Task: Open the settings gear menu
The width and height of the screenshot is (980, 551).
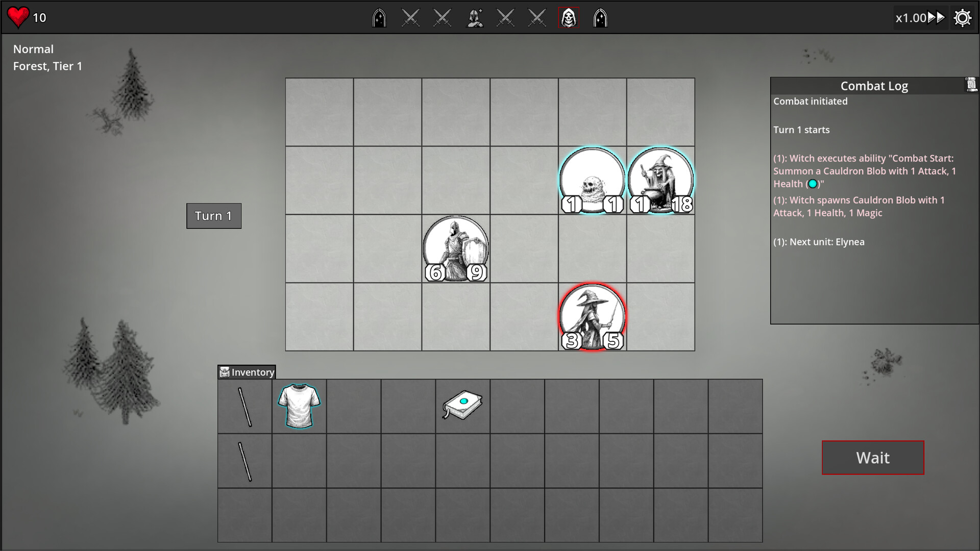Action: pyautogui.click(x=963, y=17)
